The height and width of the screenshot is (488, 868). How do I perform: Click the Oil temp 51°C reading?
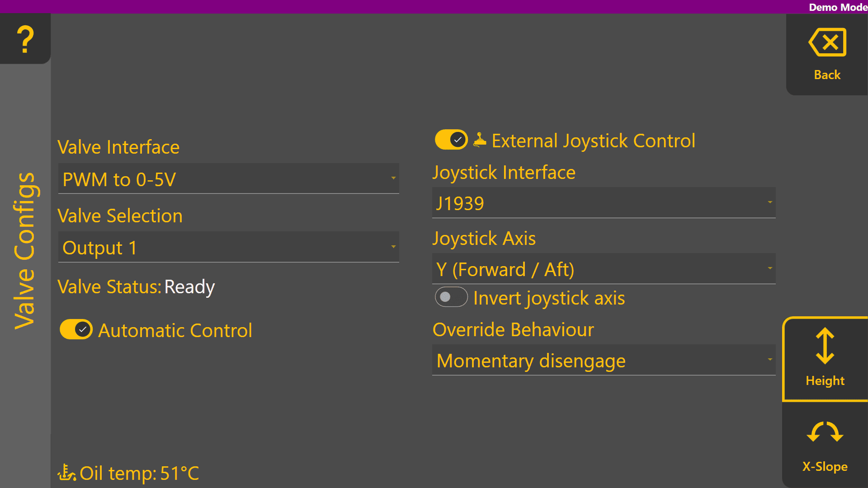(x=139, y=473)
